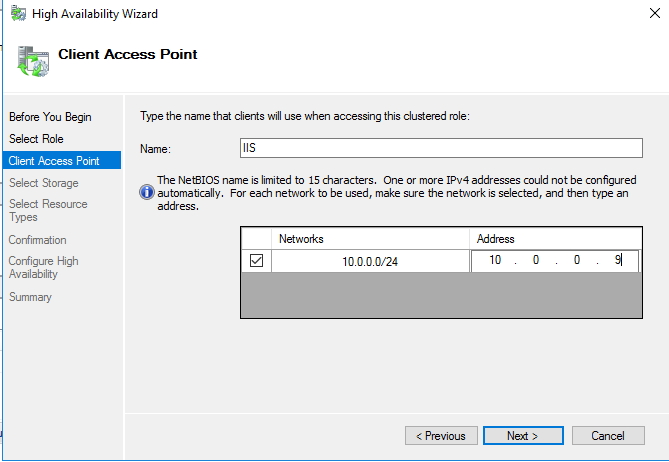Click the last octet of the IP address
The width and height of the screenshot is (669, 462).
[618, 261]
